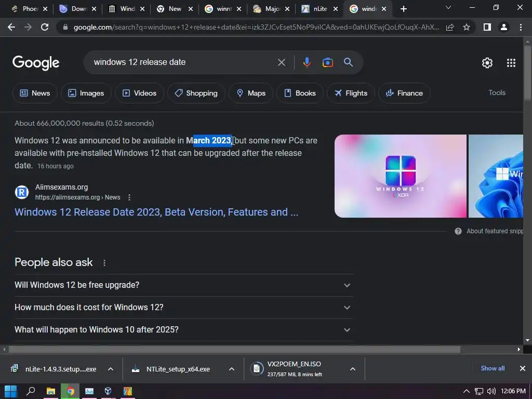Click in the Google search box
Screen dimensions: 532x399
point(183,62)
